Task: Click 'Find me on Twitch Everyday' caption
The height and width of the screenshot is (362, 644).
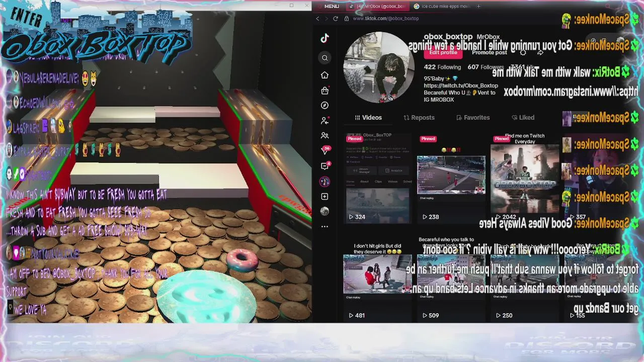Action: [525, 139]
